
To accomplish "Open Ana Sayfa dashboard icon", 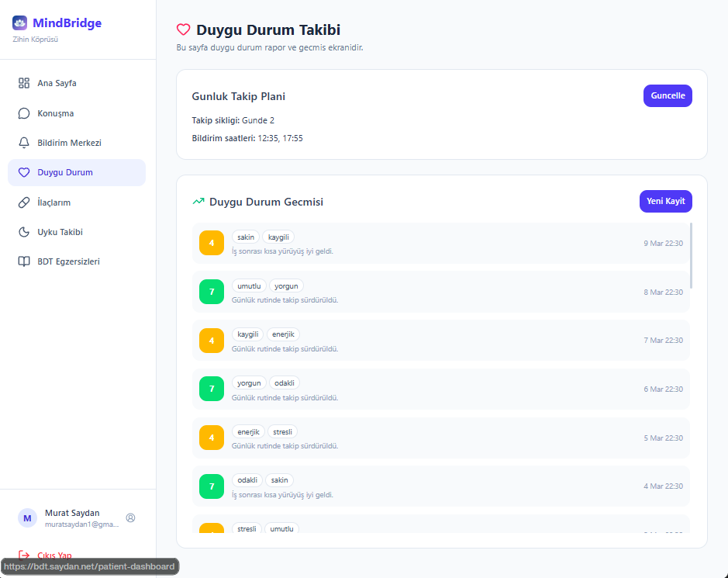I will click(x=24, y=83).
